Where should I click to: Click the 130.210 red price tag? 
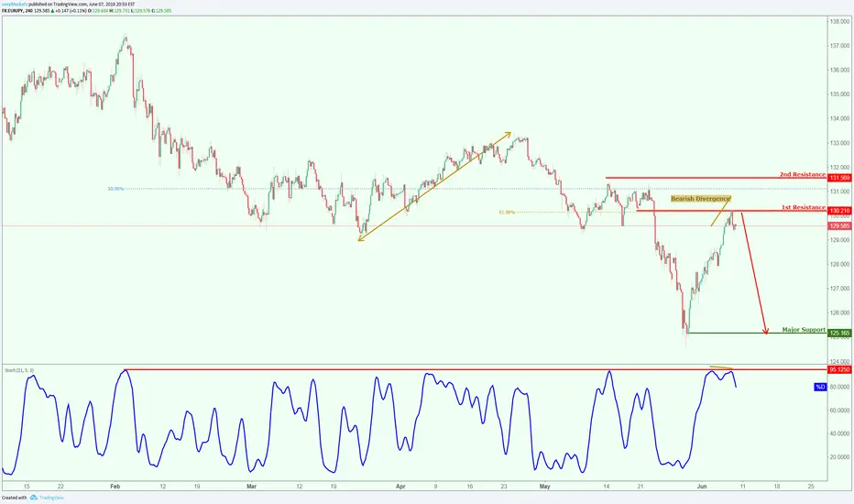tap(838, 211)
